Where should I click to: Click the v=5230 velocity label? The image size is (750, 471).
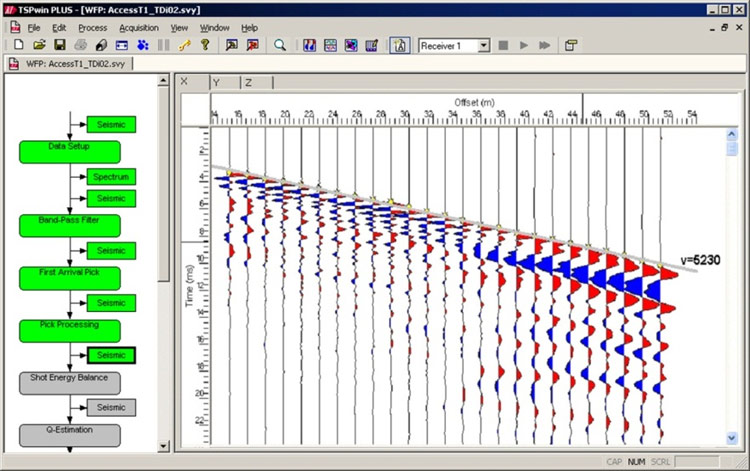pos(701,260)
